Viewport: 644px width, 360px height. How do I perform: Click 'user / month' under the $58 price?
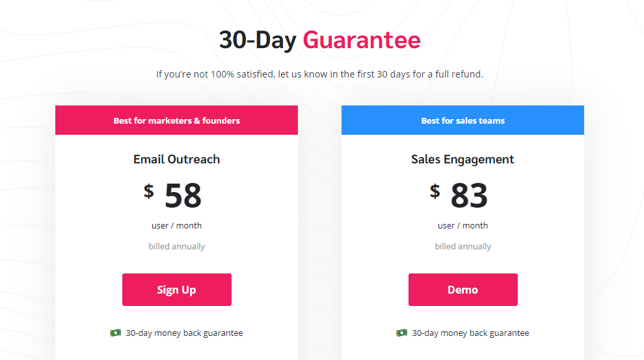176,226
